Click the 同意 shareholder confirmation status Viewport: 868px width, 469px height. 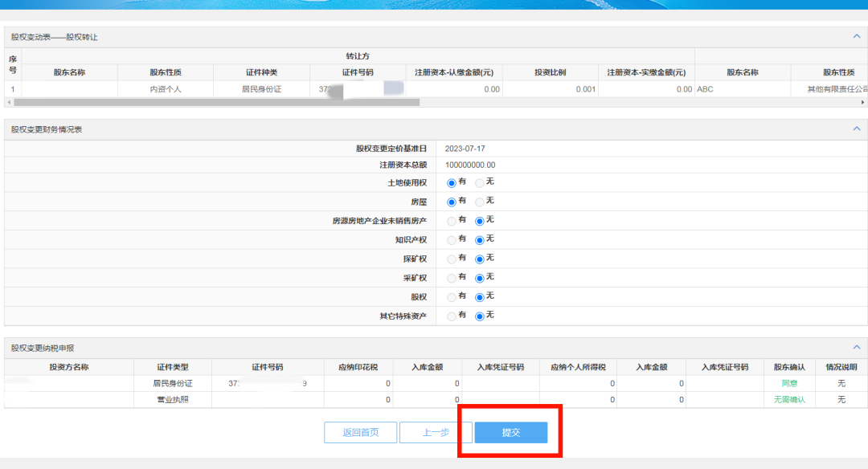tap(789, 383)
